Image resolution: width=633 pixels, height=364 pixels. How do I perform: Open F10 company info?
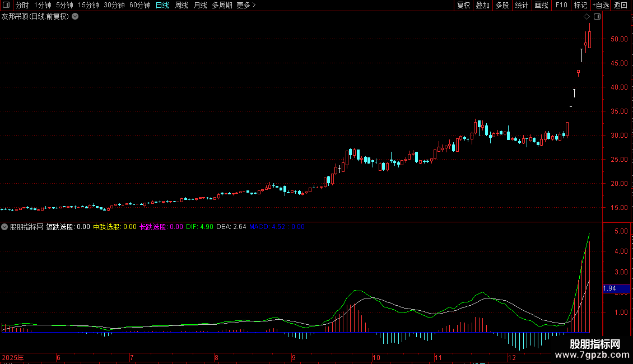[561, 5]
